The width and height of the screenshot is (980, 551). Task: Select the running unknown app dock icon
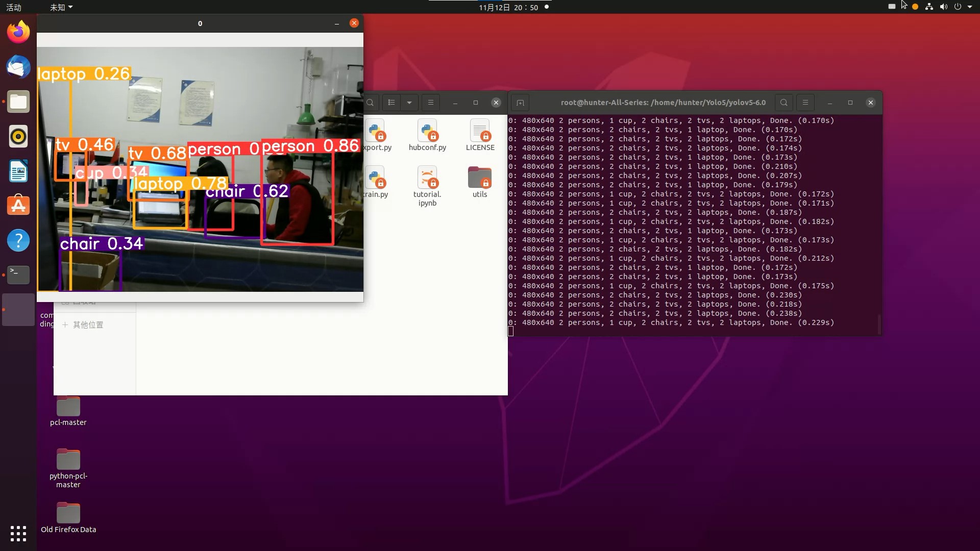pyautogui.click(x=18, y=310)
